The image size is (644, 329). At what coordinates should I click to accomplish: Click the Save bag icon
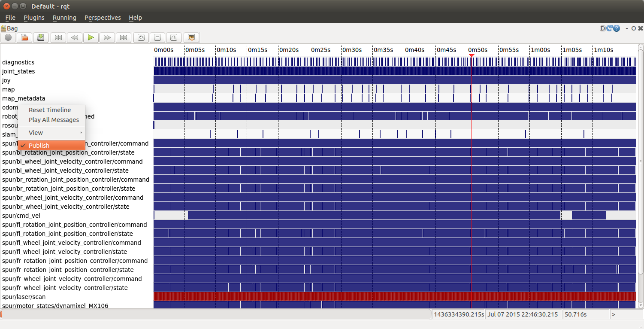click(40, 38)
